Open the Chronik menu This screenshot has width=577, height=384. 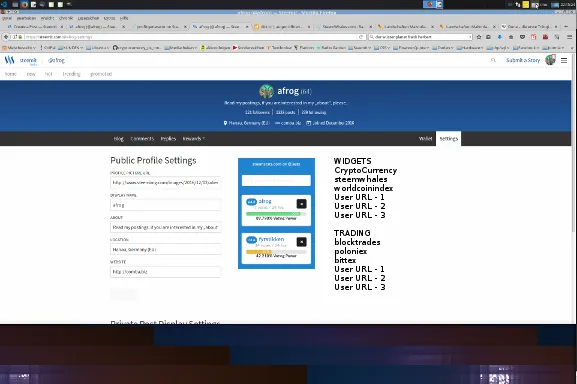click(66, 18)
